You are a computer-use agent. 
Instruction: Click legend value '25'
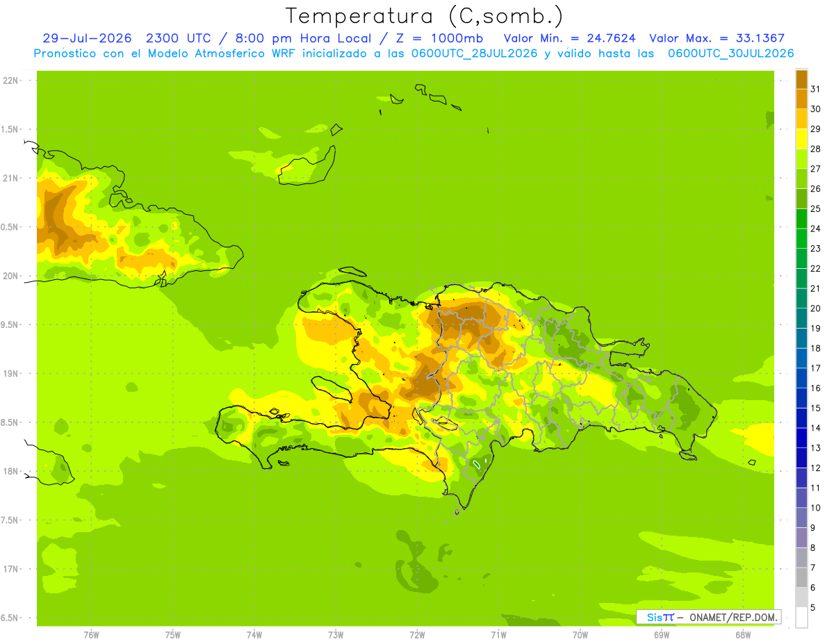(x=816, y=208)
